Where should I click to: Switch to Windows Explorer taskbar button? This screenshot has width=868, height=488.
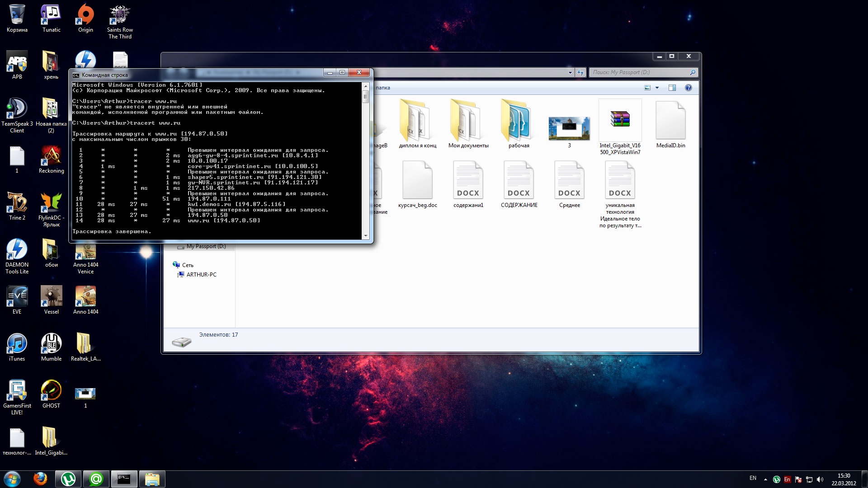click(152, 479)
